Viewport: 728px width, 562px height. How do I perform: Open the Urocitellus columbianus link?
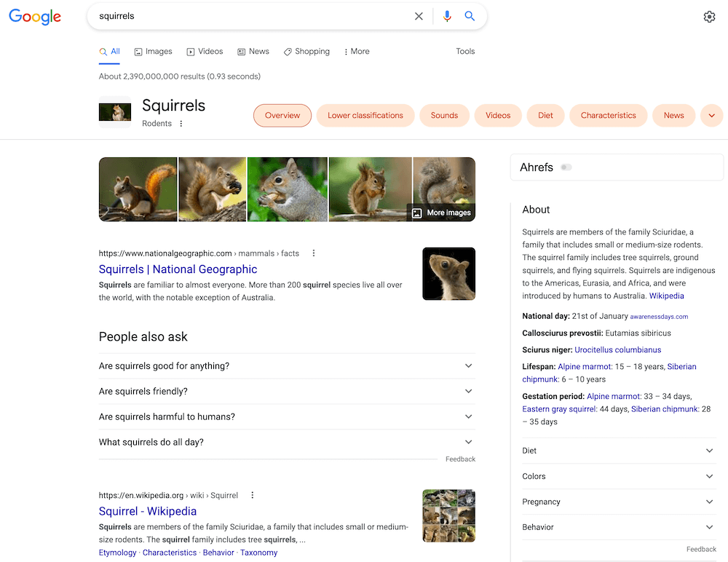tap(617, 349)
